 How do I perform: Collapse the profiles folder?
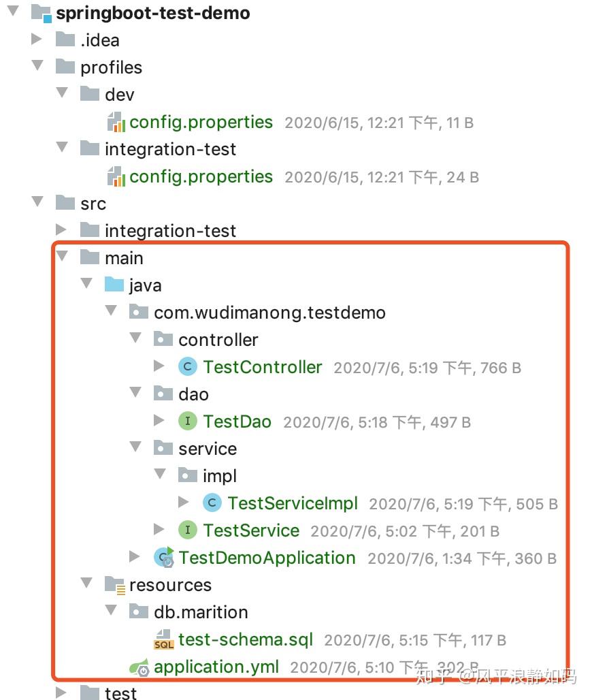point(37,67)
